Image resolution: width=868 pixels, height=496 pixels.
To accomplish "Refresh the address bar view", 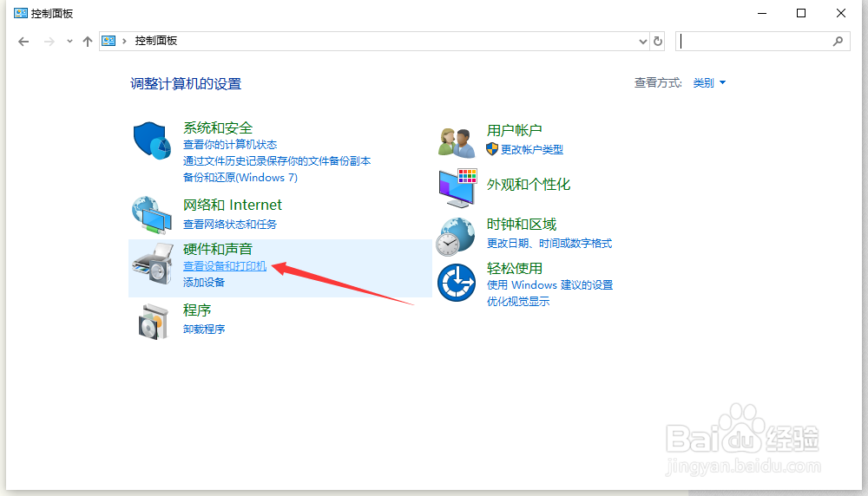I will (x=658, y=41).
